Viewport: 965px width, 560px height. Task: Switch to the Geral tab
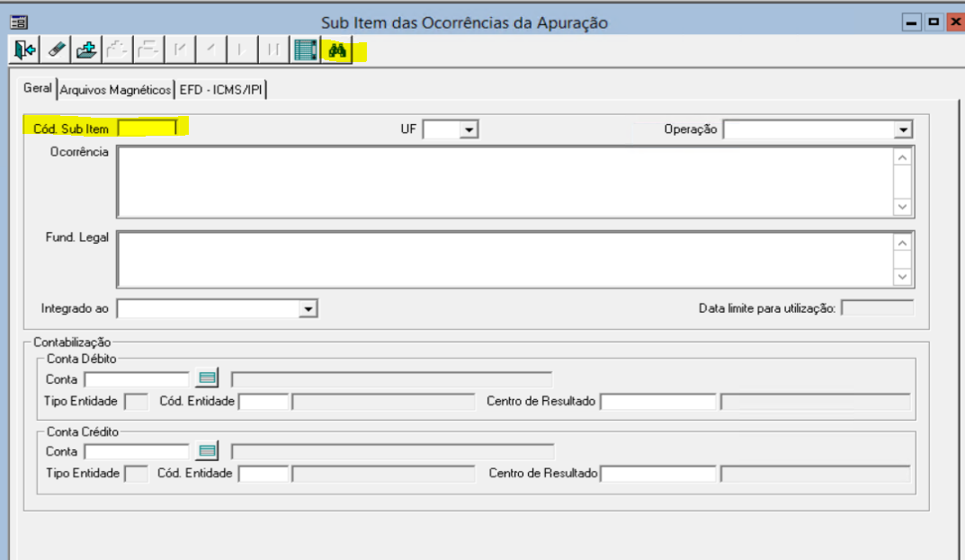point(38,88)
